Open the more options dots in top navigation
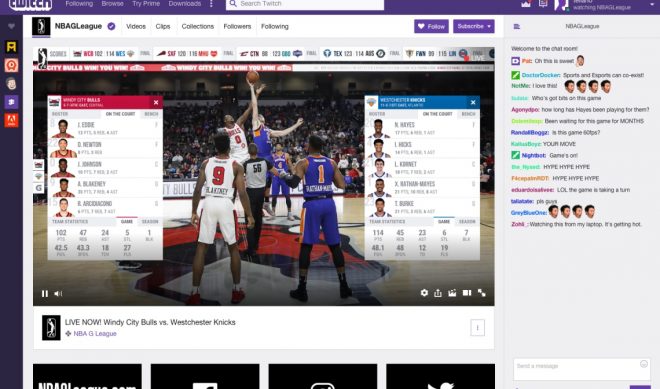 pos(211,4)
